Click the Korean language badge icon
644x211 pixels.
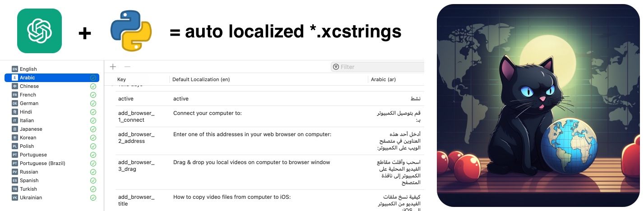15,138
